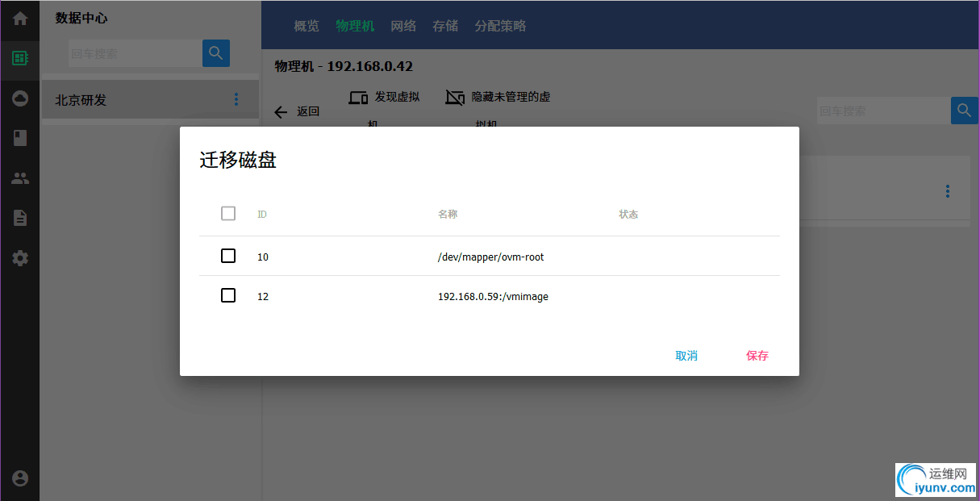This screenshot has width=980, height=501.
Task: Click the 状态 column header
Action: [628, 215]
